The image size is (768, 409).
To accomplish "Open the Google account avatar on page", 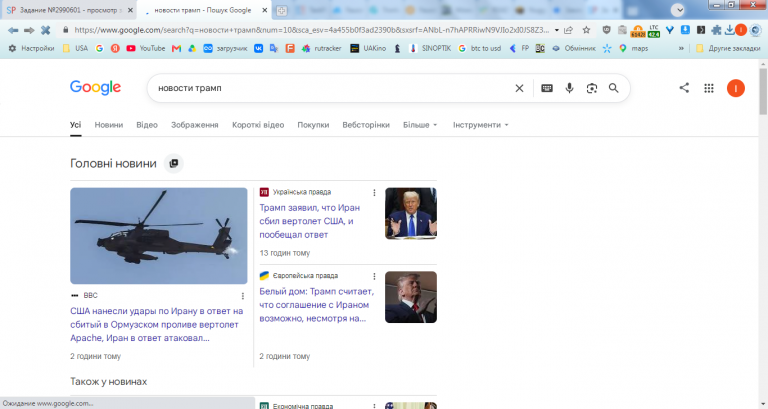I will click(x=736, y=88).
